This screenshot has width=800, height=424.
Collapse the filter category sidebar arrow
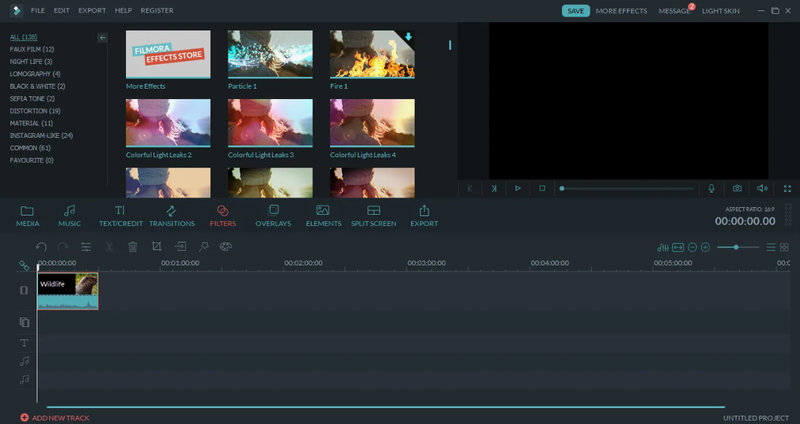coord(103,37)
